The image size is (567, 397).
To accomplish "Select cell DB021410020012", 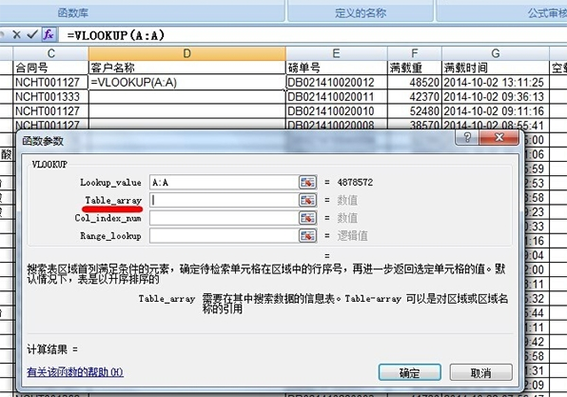I will [336, 82].
